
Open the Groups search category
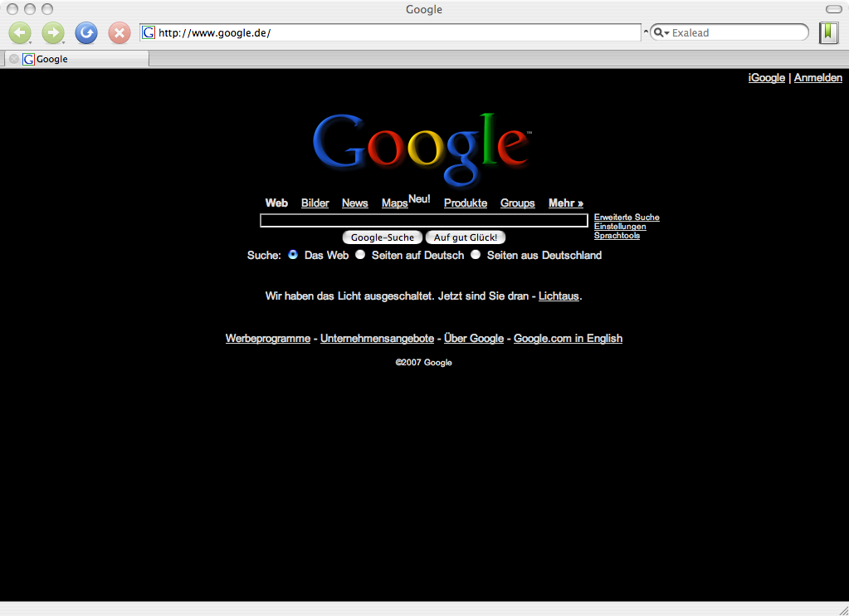pos(518,203)
